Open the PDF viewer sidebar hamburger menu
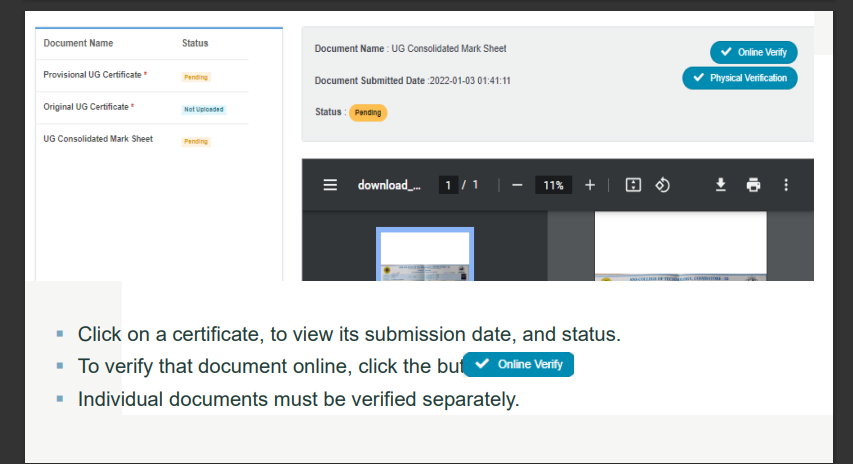 click(x=330, y=185)
